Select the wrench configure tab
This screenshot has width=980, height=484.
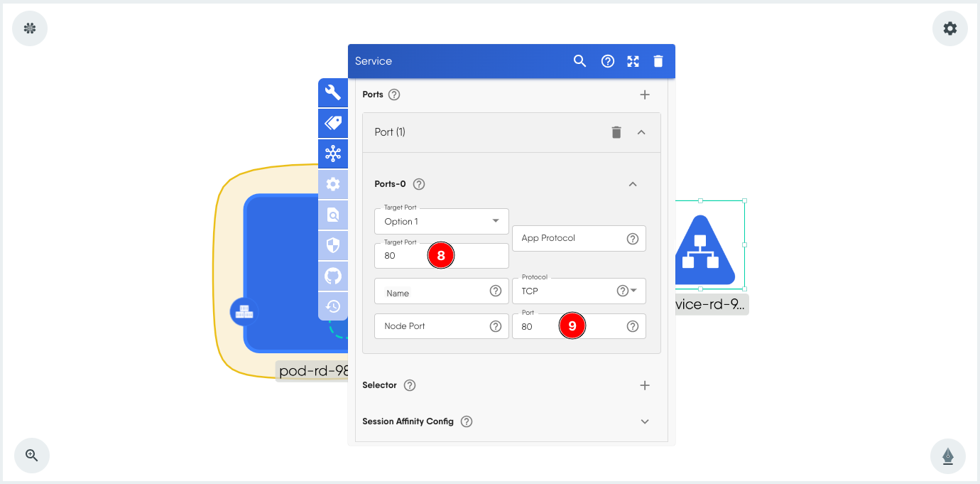[x=333, y=92]
